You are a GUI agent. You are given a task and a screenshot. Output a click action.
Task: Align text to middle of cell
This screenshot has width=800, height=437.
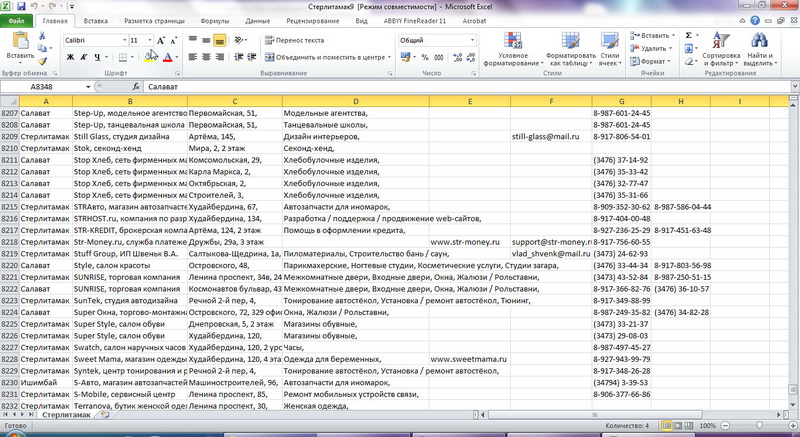click(206, 40)
